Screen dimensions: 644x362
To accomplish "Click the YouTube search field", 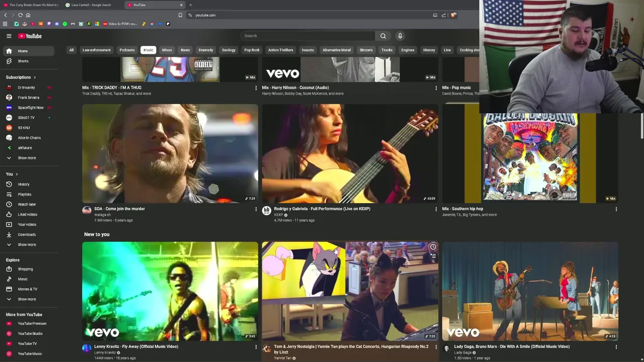I will (307, 36).
